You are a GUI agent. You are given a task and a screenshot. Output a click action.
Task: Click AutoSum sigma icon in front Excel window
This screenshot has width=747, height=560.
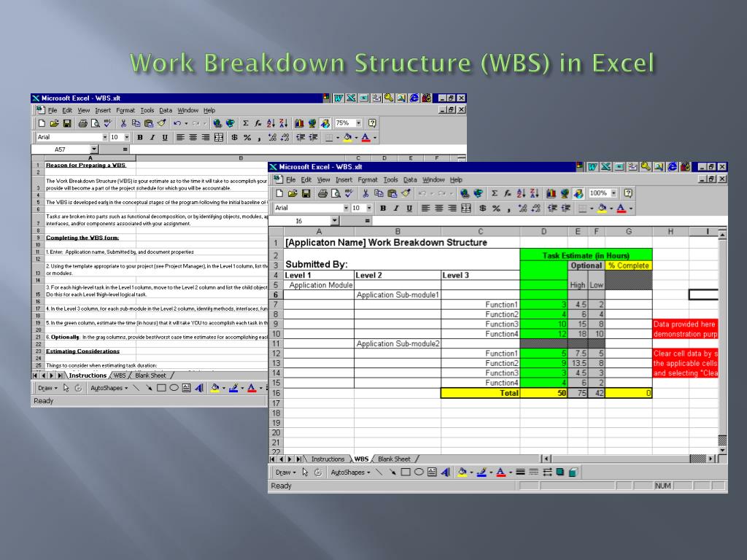(x=495, y=193)
